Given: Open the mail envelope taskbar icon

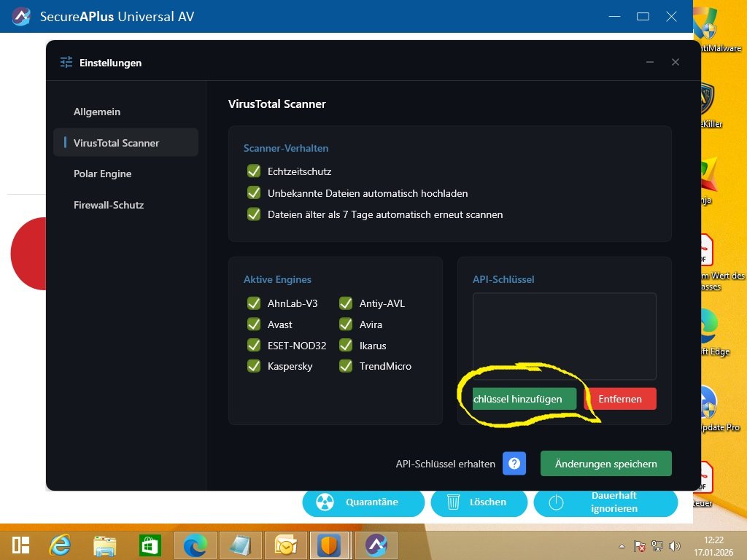Looking at the screenshot, I should (286, 545).
